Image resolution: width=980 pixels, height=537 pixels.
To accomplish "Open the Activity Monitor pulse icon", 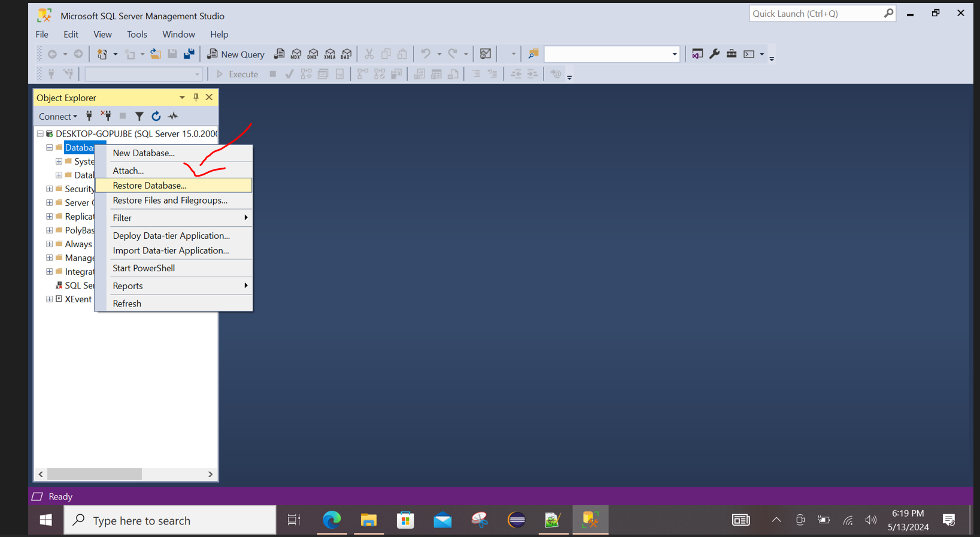I will (x=173, y=116).
